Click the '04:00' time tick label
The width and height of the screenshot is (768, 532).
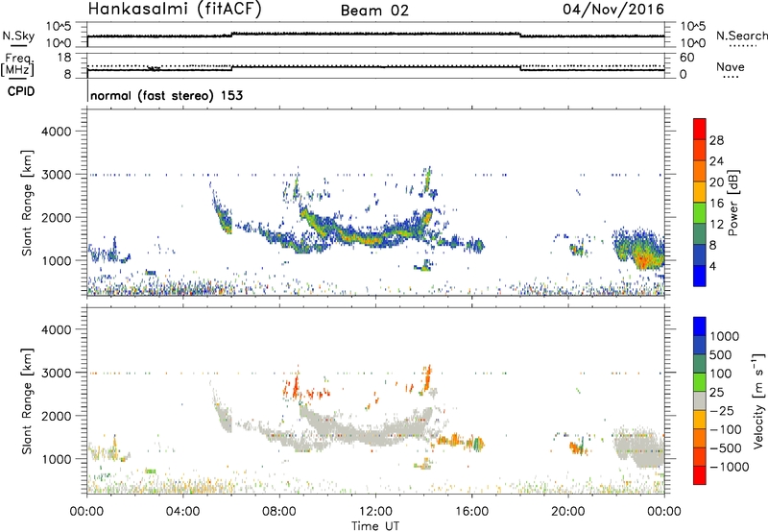click(182, 512)
